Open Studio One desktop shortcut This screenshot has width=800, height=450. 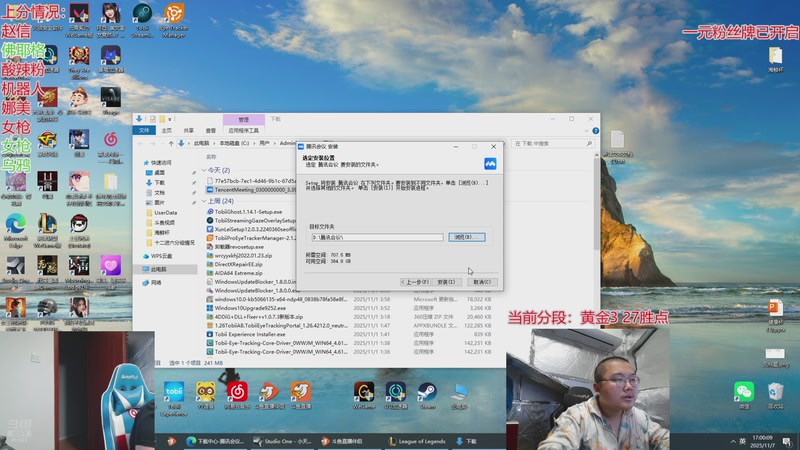16,270
